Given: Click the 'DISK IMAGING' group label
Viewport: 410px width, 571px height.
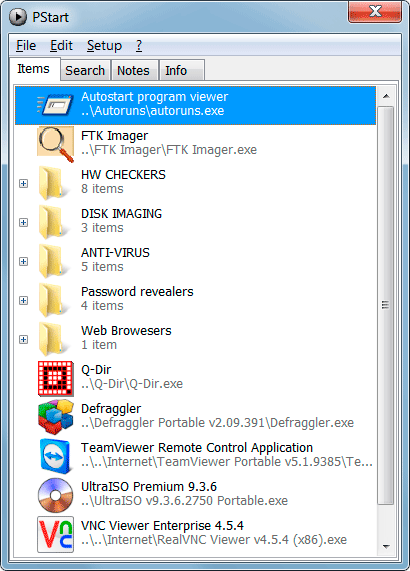Looking at the screenshot, I should [121, 214].
